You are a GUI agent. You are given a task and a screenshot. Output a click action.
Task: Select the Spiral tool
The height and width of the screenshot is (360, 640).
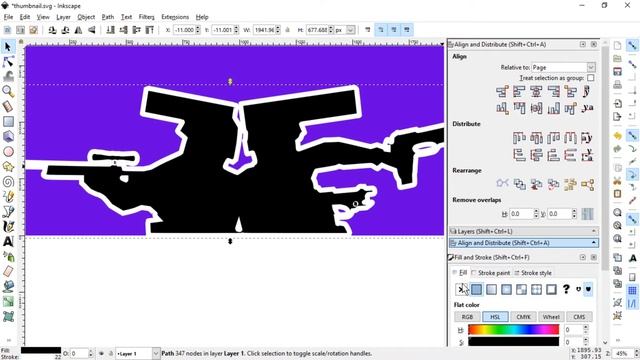(x=8, y=182)
